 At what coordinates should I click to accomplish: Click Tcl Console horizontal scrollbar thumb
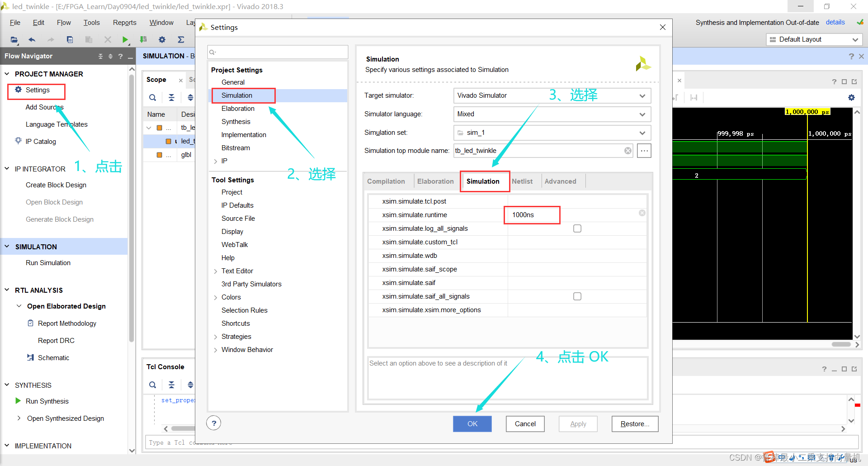click(183, 428)
